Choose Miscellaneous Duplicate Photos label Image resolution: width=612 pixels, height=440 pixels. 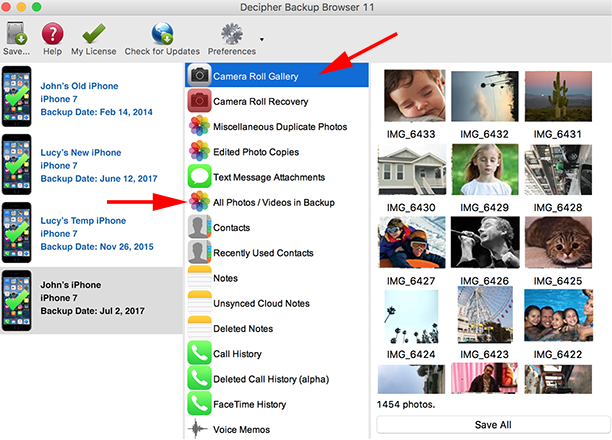click(280, 127)
